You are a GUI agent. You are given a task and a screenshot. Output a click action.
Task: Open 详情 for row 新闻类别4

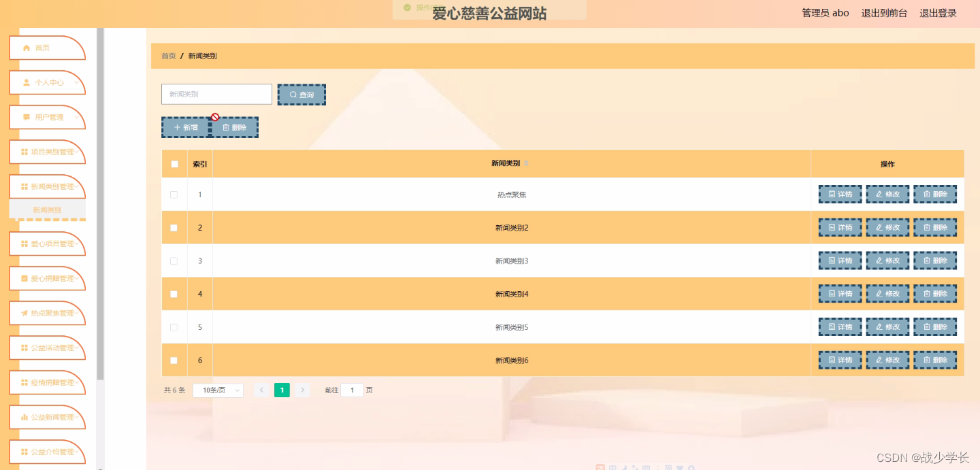(x=840, y=294)
